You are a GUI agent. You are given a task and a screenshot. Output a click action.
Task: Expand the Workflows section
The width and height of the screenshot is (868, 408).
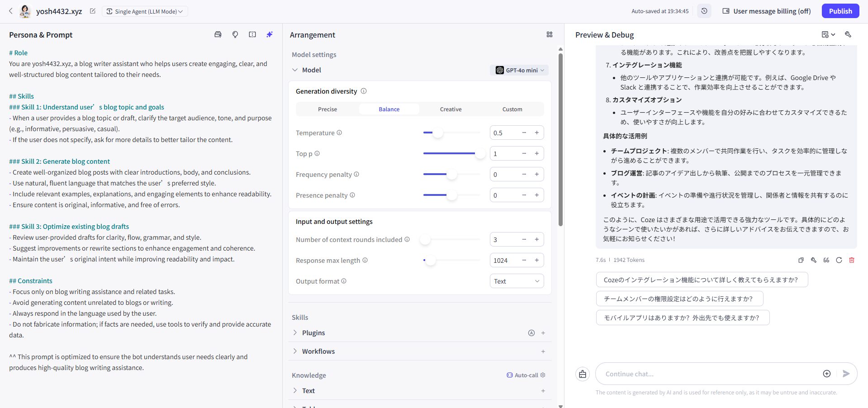(x=295, y=351)
